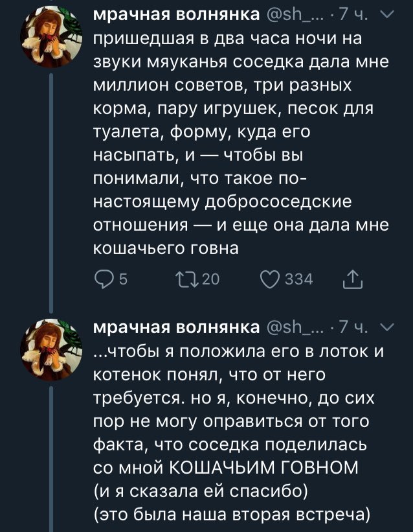Tap the reply count number 5
Viewport: 413px width, 532px height.
pos(124,279)
